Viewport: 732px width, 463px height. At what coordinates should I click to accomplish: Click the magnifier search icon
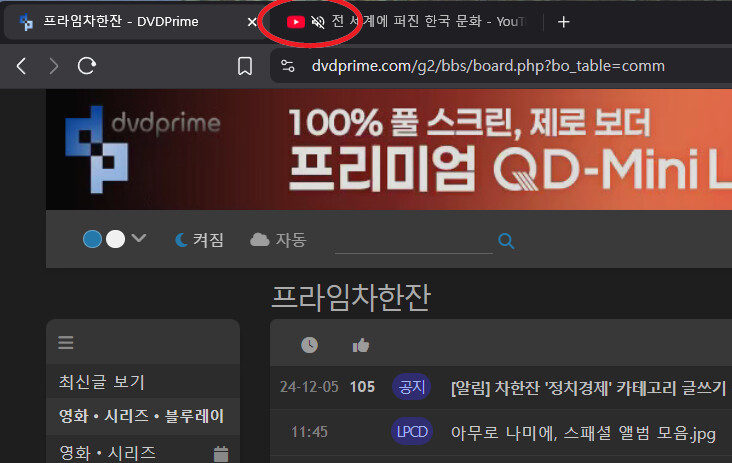[x=506, y=241]
